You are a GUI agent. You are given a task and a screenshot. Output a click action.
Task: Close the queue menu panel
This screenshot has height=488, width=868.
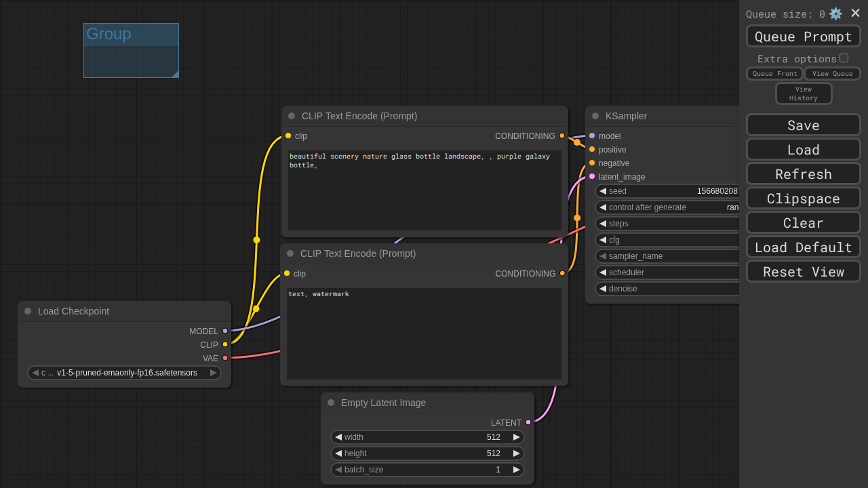click(855, 14)
